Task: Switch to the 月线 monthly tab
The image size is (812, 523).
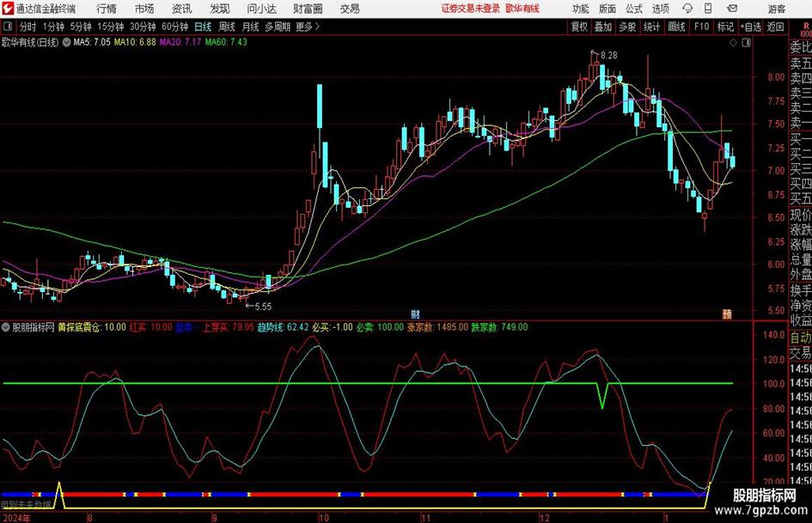Action: click(x=250, y=27)
